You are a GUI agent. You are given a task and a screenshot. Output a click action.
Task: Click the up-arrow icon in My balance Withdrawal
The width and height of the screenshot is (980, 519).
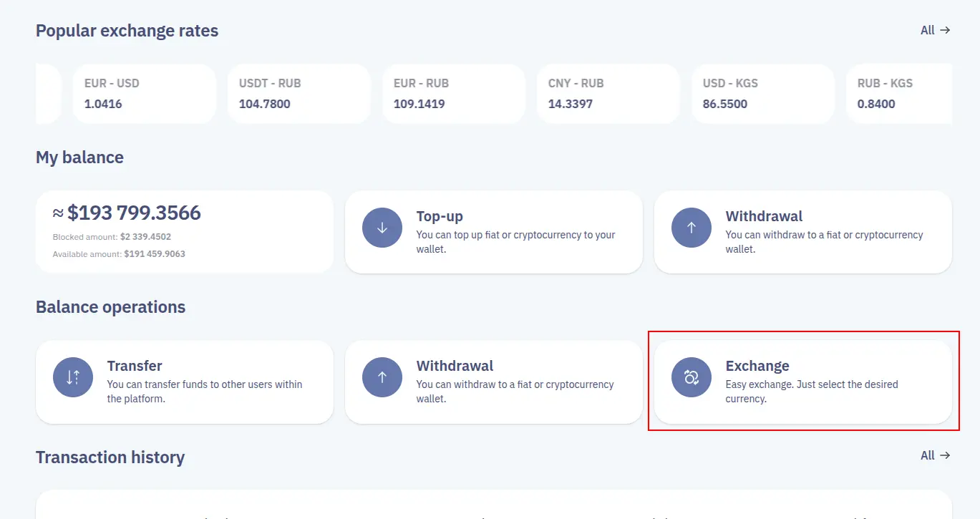[x=692, y=228]
